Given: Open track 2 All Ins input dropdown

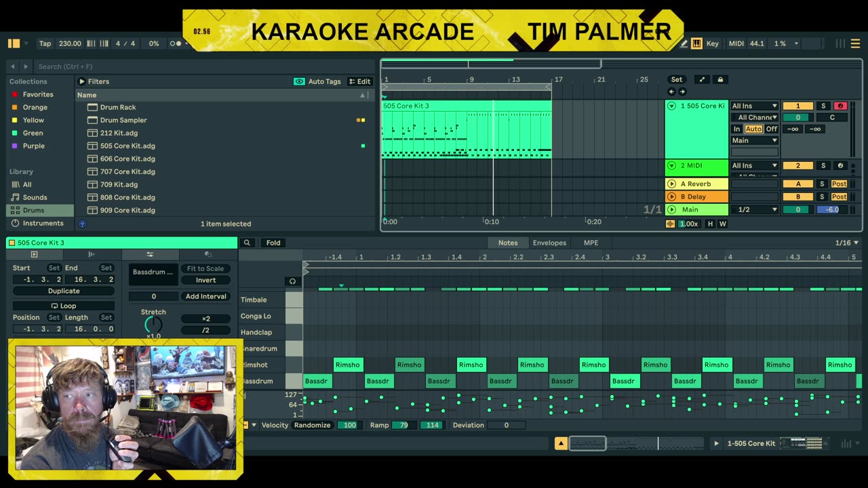Looking at the screenshot, I should pyautogui.click(x=754, y=165).
